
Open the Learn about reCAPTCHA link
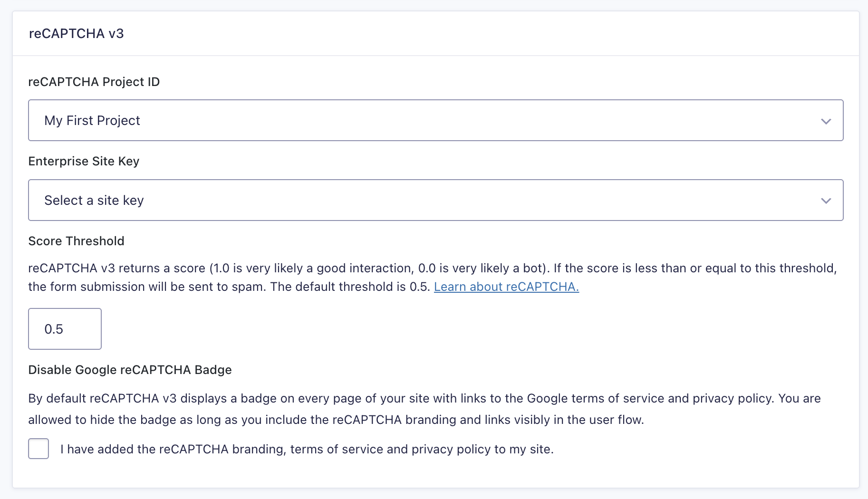506,287
